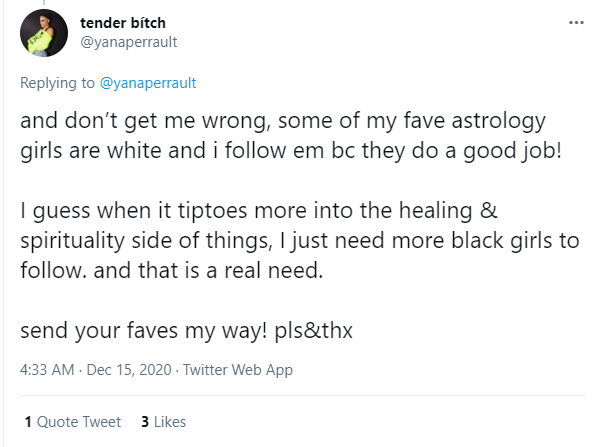602x447 pixels.
Task: Open the tweet's more options menu
Action: coord(575,21)
